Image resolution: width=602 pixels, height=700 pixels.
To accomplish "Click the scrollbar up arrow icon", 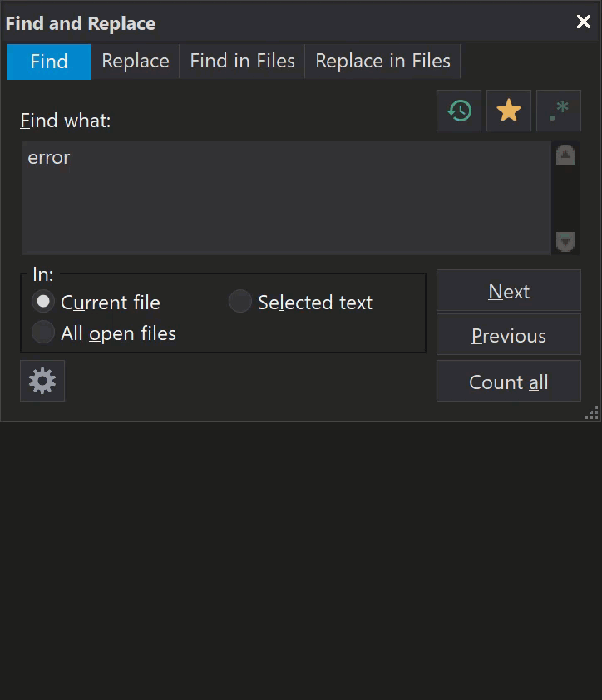I will (565, 155).
